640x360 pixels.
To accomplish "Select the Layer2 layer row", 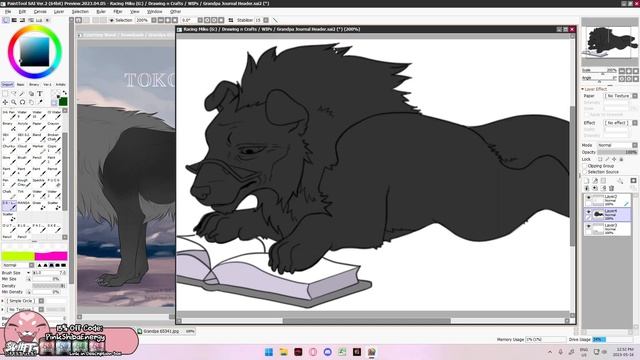I will click(608, 200).
